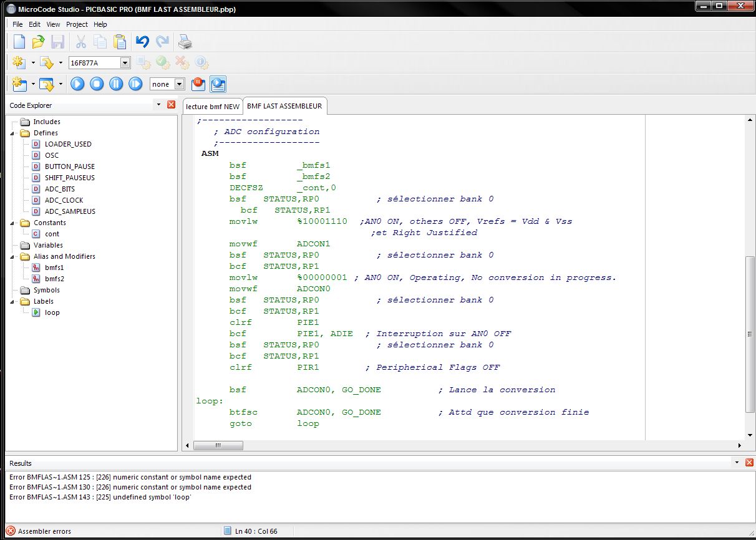This screenshot has width=756, height=540.
Task: Click the Open file folder icon
Action: 38,42
